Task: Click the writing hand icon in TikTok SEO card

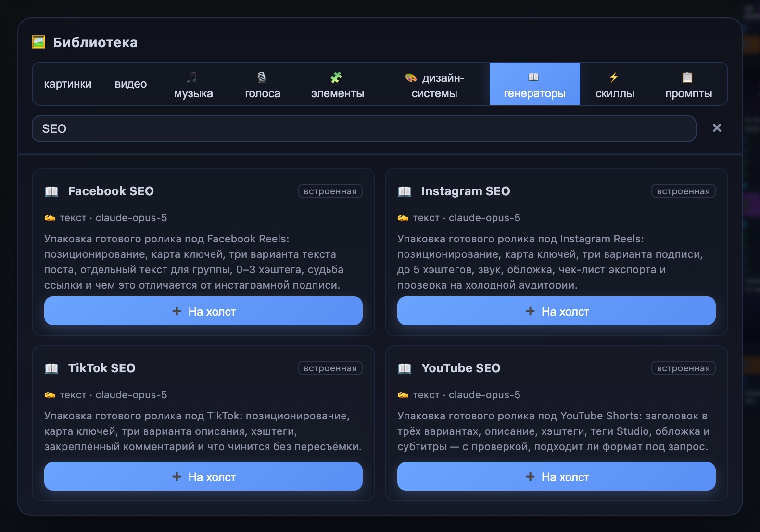Action: 50,395
